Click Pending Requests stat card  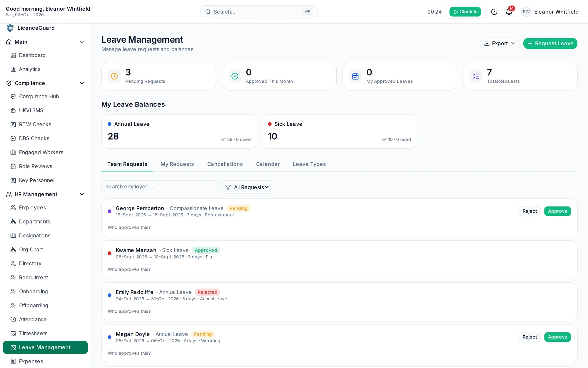(x=159, y=76)
